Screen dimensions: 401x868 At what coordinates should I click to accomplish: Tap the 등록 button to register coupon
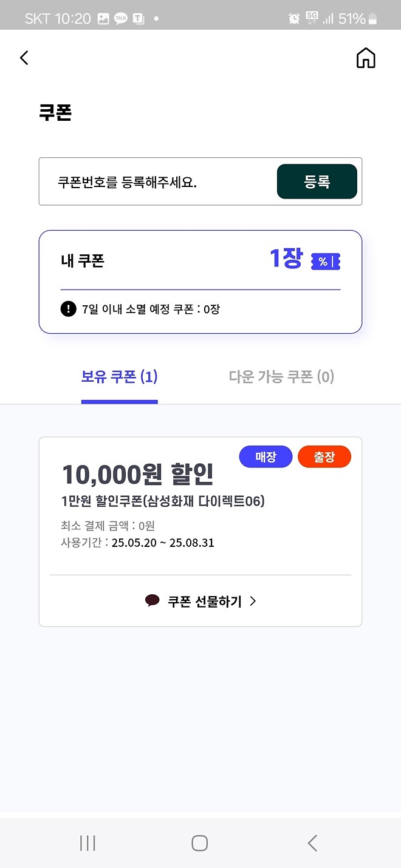(317, 181)
